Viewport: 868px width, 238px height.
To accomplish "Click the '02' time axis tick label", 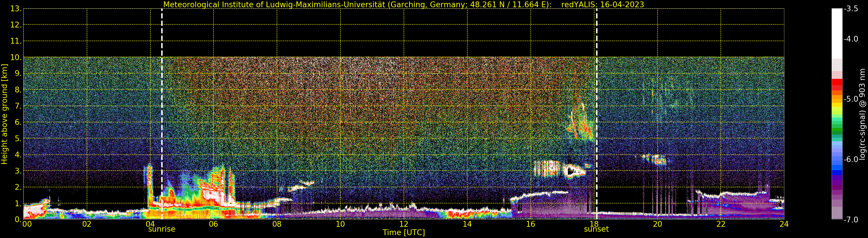I will click(87, 224).
